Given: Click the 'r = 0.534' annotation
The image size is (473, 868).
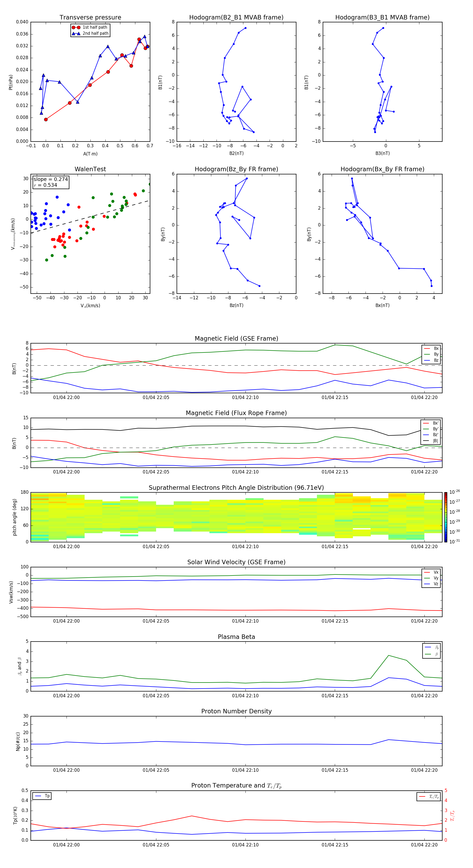Looking at the screenshot, I should tap(45, 185).
